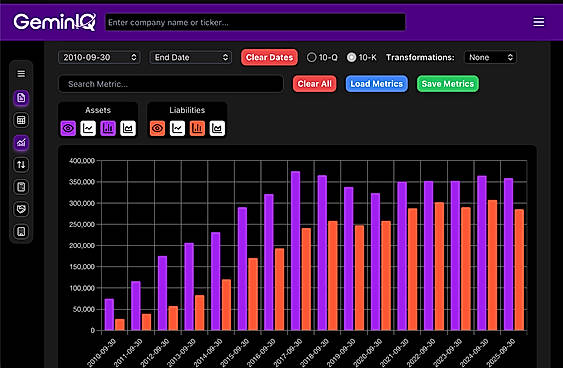The image size is (563, 368).
Task: Expand the left sidebar menu icon
Action: 21,74
